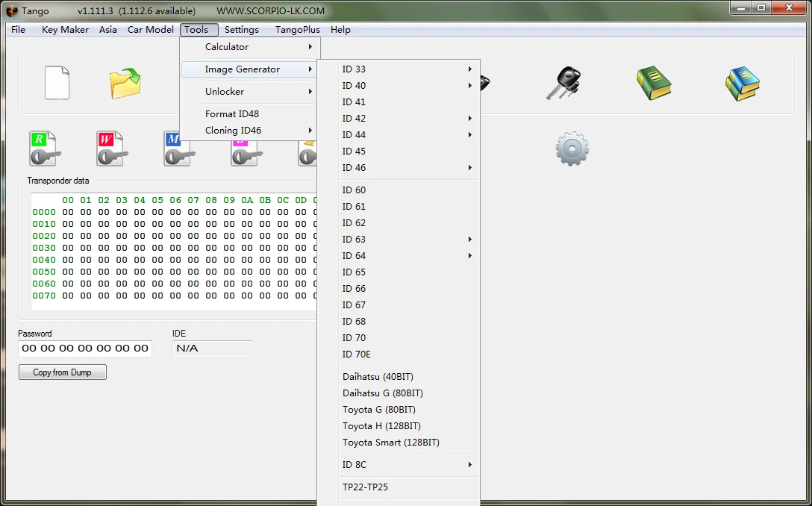The width and height of the screenshot is (812, 506).
Task: Click row 0070 address in transponder data
Action: [x=44, y=296]
